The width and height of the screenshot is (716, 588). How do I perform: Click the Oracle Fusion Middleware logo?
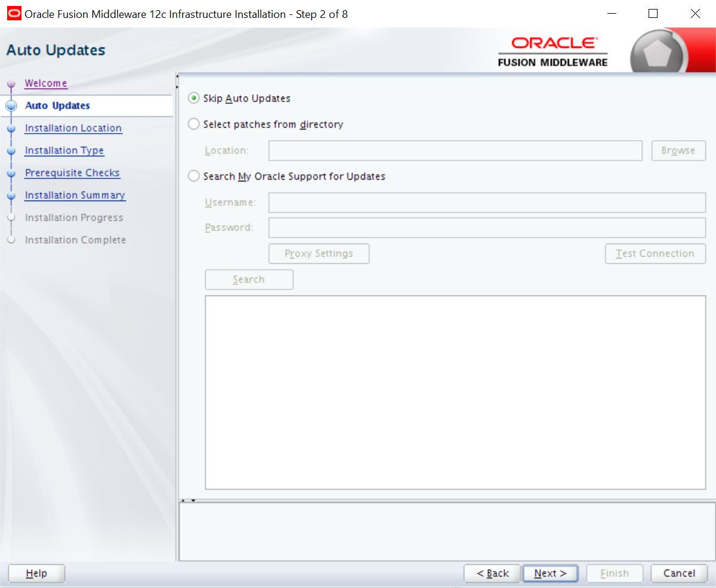pyautogui.click(x=553, y=51)
